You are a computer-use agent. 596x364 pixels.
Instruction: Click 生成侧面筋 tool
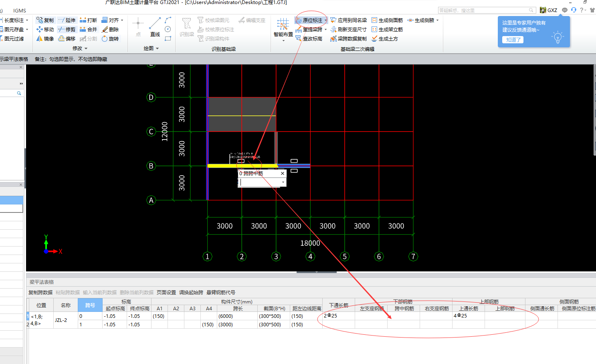(387, 20)
